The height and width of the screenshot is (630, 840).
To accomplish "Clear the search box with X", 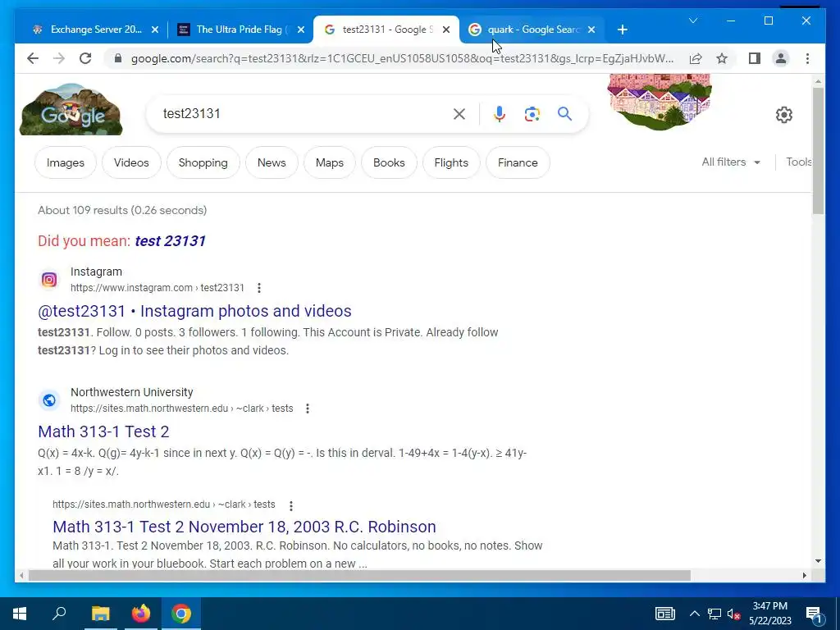I will 459,113.
